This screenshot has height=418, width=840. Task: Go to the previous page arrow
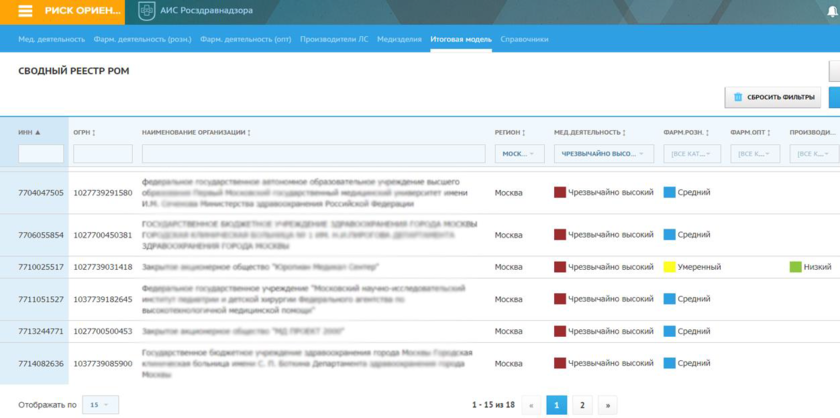(x=531, y=405)
